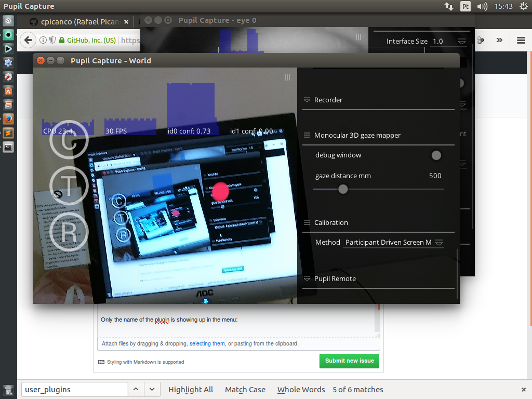Screen dimensions: 532x399
Task: Click the tracking protection shield icon
Action: (x=52, y=40)
